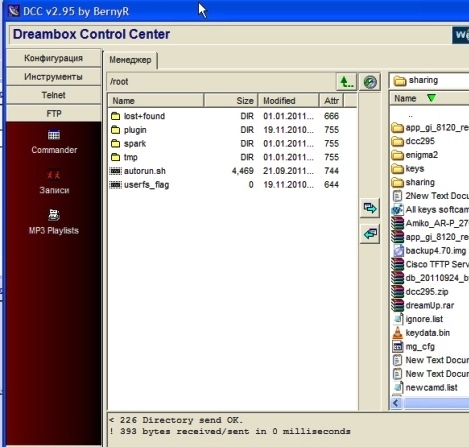469x447 pixels.
Task: Sort remote files by Modified column
Action: coord(289,101)
